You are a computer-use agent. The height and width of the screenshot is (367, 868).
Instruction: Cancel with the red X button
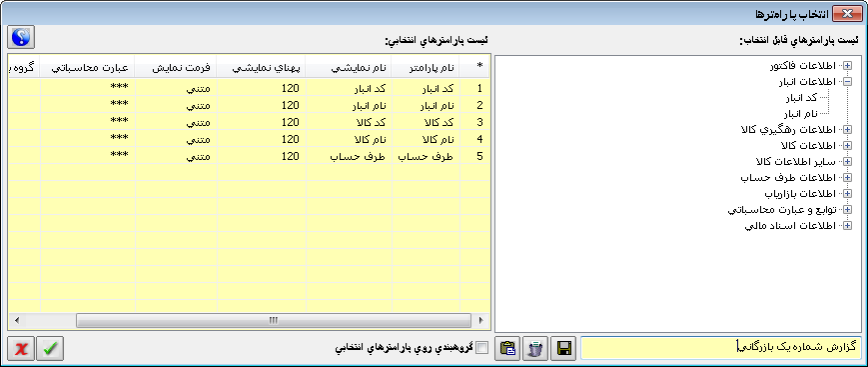[22, 348]
